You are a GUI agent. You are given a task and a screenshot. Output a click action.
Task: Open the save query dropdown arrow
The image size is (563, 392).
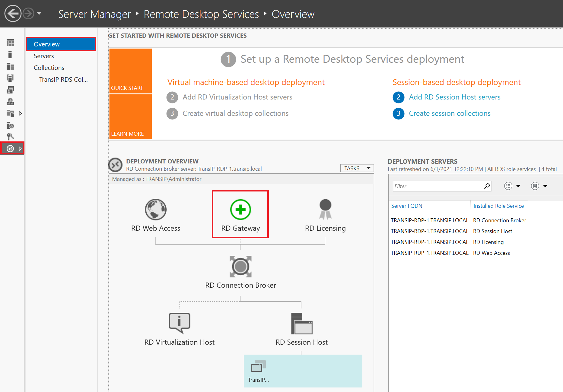(x=545, y=186)
